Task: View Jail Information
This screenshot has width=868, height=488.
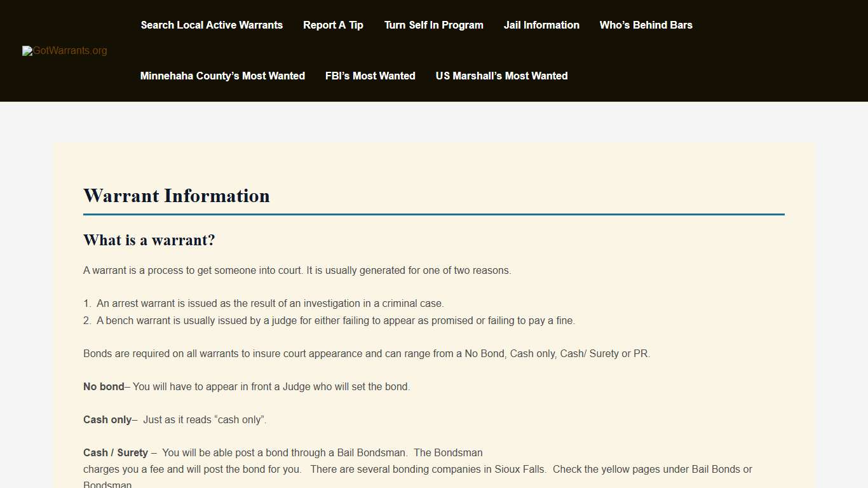Action: [541, 25]
